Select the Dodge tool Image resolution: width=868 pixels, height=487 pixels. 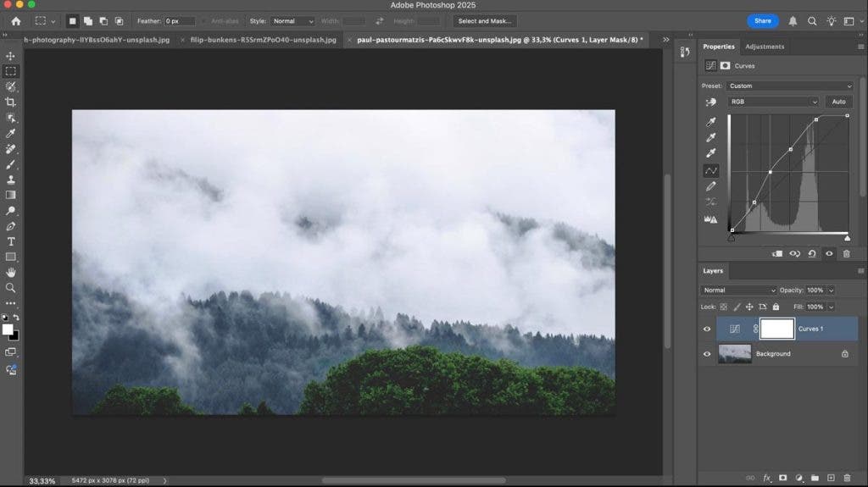(10, 211)
